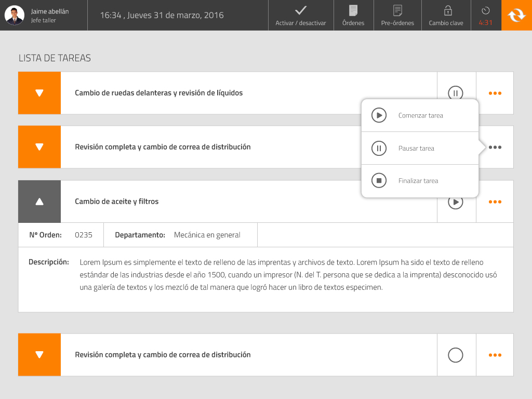Image resolution: width=532 pixels, height=399 pixels.
Task: Click Jaime abellán's profile avatar
Action: point(14,15)
